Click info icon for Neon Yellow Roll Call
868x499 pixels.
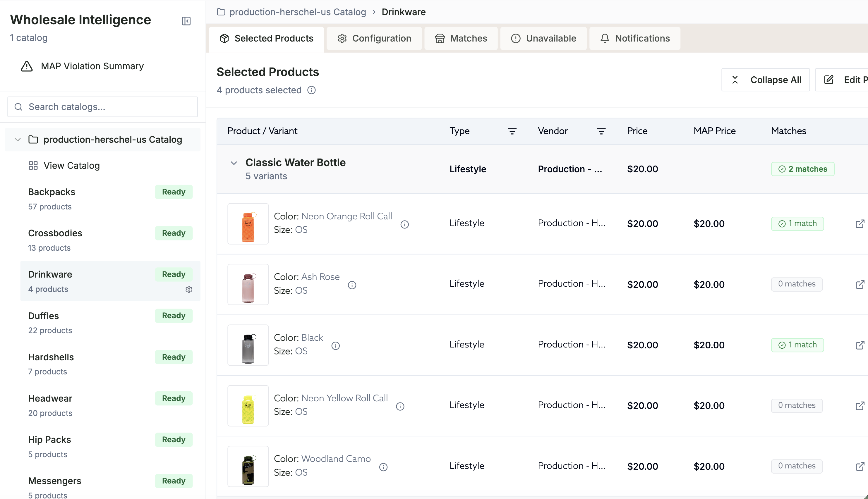click(x=400, y=407)
